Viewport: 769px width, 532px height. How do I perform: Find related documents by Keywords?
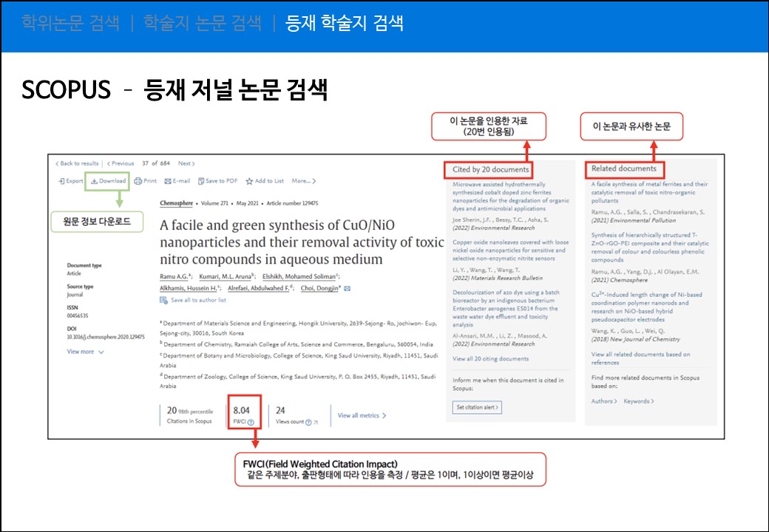click(639, 401)
